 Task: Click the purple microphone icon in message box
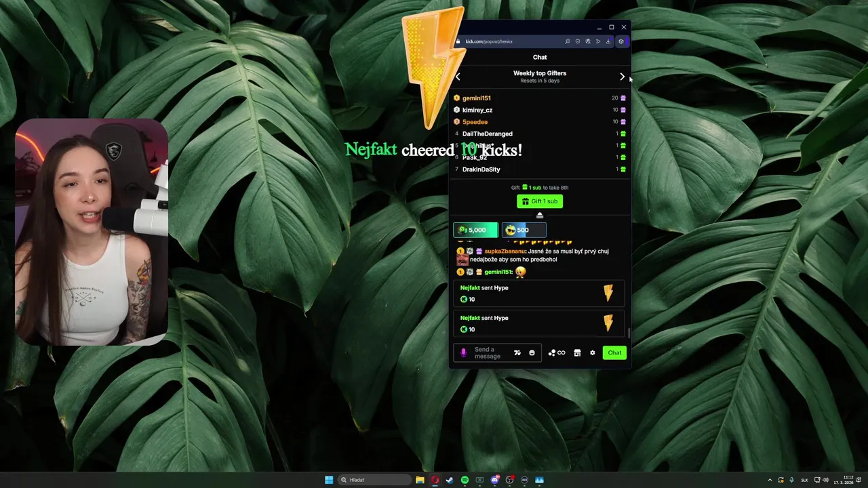[464, 352]
